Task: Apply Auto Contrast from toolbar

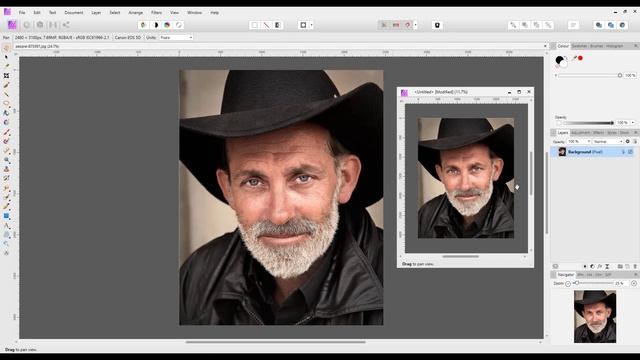Action: [x=155, y=25]
